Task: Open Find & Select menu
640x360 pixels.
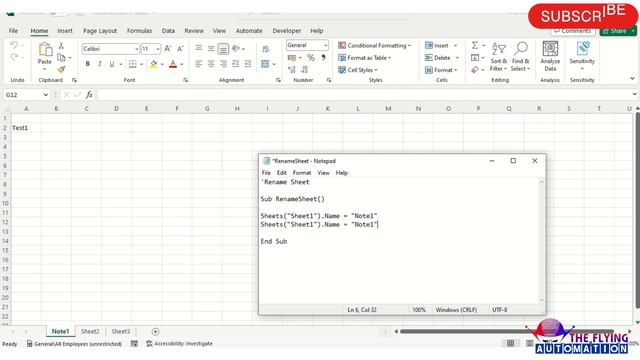Action: 520,57
